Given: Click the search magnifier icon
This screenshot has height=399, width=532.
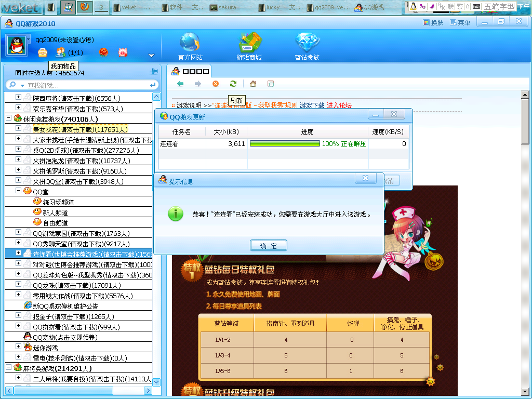Looking at the screenshot, I should (x=12, y=85).
